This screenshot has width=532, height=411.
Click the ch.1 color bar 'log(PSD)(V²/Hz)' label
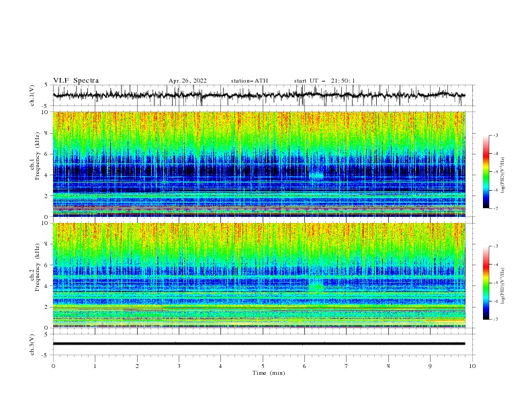pos(503,175)
